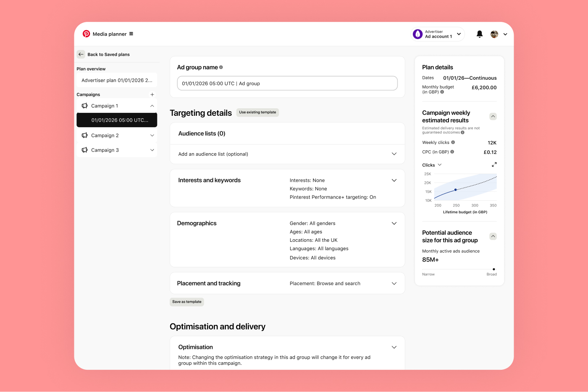Viewport: 588px width, 392px height.
Task: Click your profile avatar in the header
Action: [x=494, y=34]
